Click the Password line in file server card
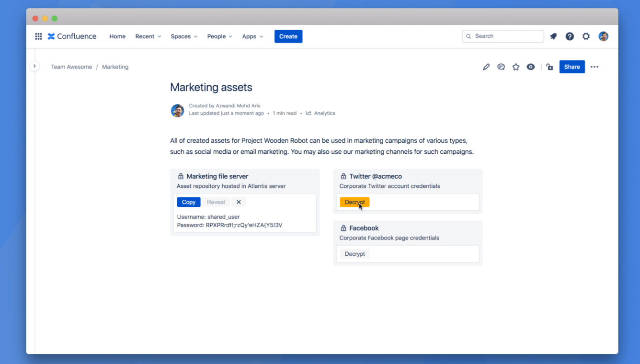 (x=230, y=225)
